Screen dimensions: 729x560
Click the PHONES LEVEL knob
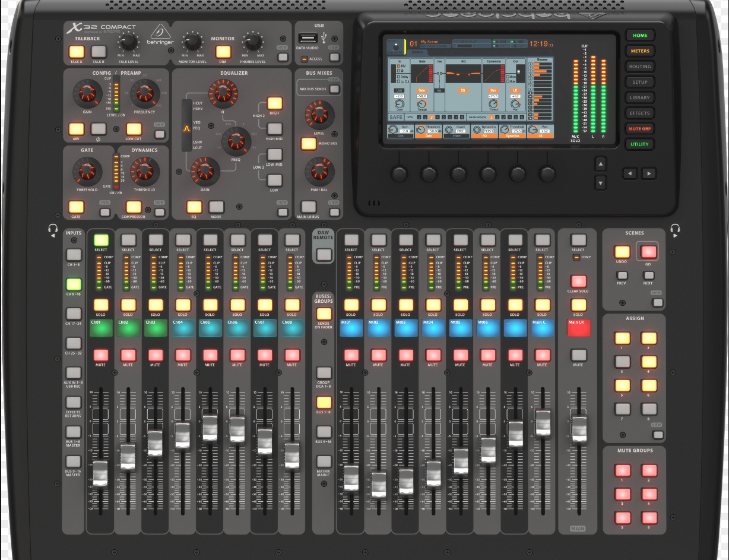[x=253, y=42]
